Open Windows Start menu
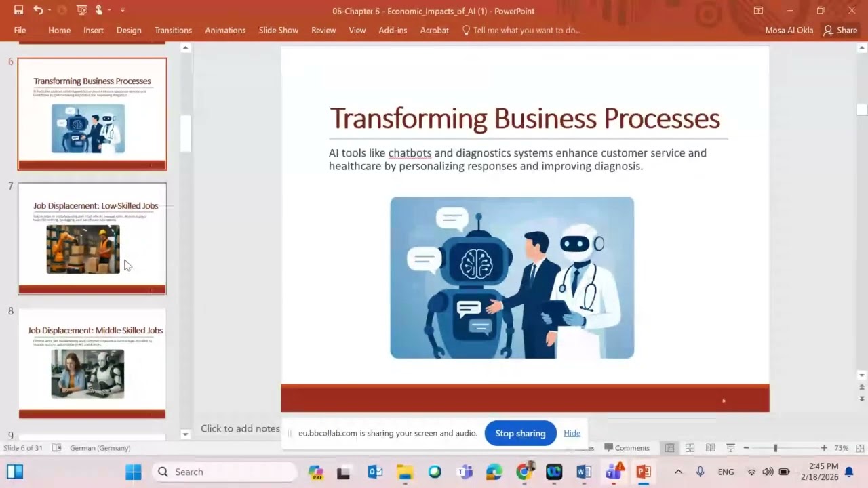 134,472
